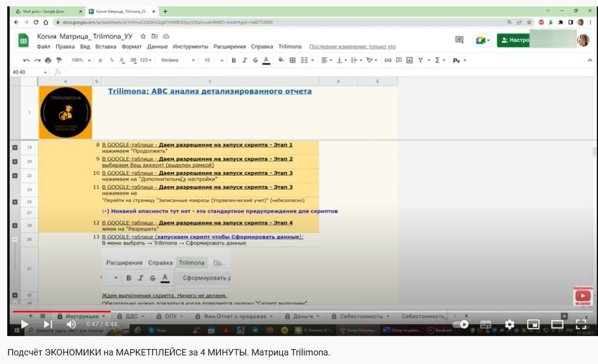
Task: Format as currency with р. button
Action: (x=101, y=60)
